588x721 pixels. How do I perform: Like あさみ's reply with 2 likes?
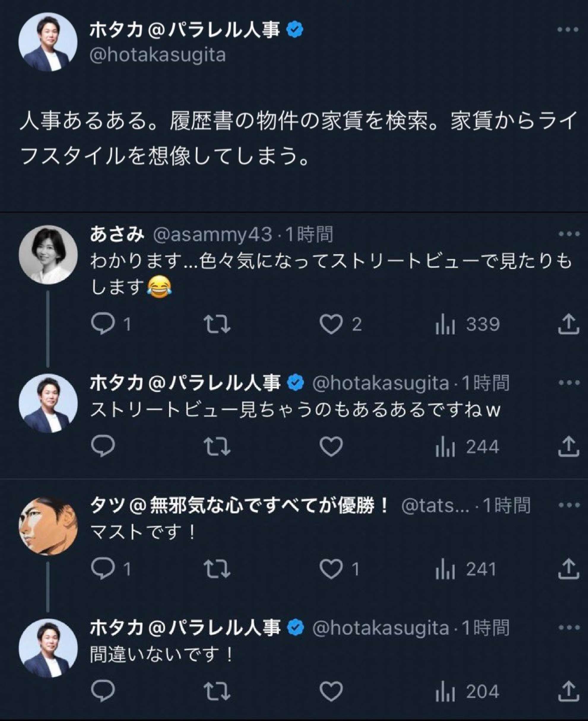click(331, 324)
